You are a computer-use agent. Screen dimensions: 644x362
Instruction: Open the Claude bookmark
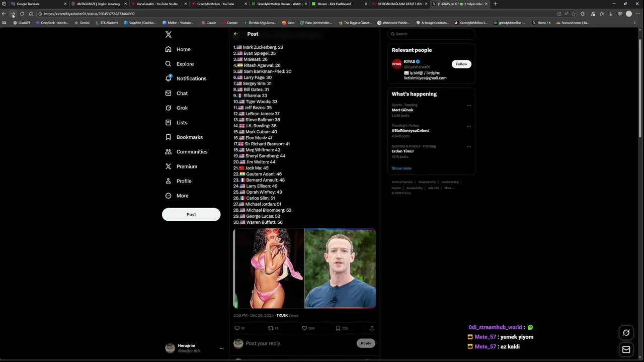tap(208, 23)
